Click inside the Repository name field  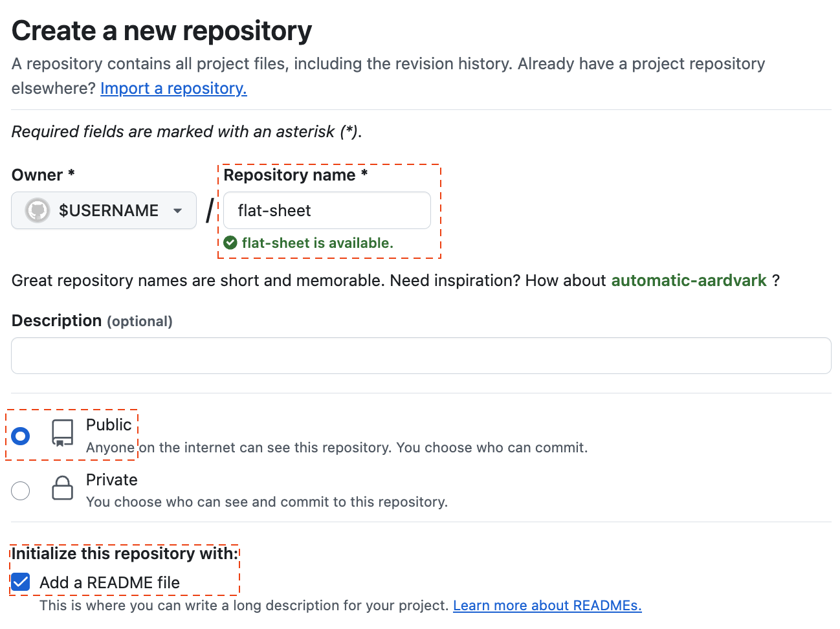pos(326,210)
